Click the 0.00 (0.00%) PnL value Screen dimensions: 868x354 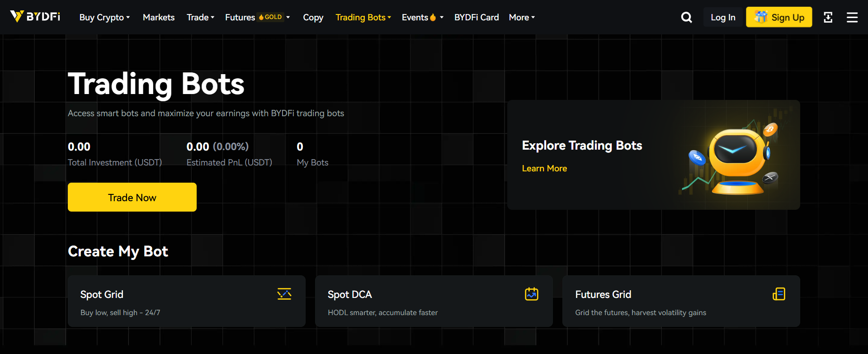point(217,146)
